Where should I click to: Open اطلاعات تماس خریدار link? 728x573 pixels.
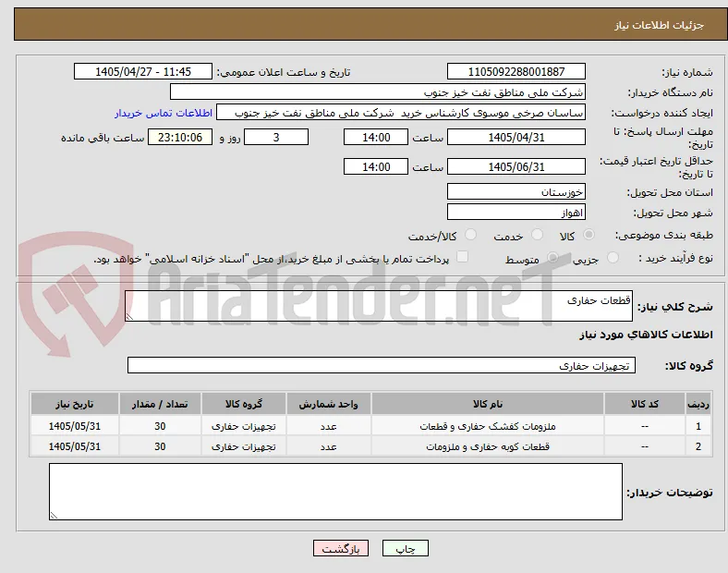(x=164, y=113)
